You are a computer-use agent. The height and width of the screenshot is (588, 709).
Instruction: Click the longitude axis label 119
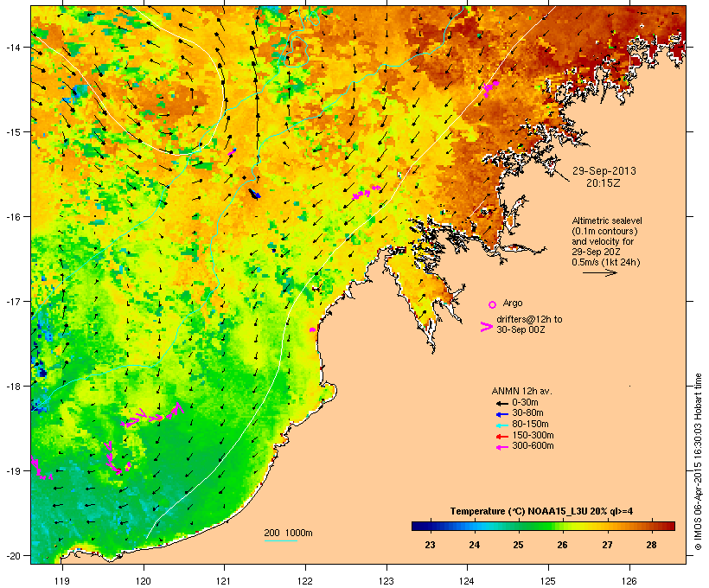pyautogui.click(x=62, y=581)
